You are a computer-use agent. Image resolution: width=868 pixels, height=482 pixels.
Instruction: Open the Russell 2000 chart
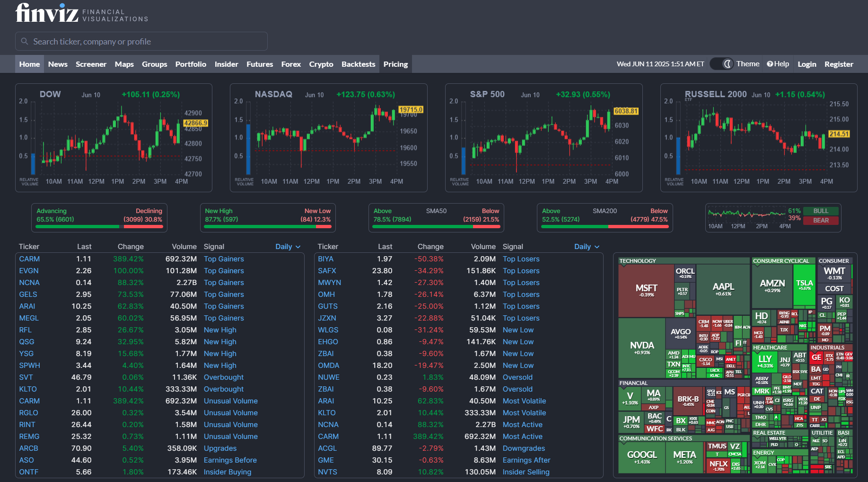point(759,138)
